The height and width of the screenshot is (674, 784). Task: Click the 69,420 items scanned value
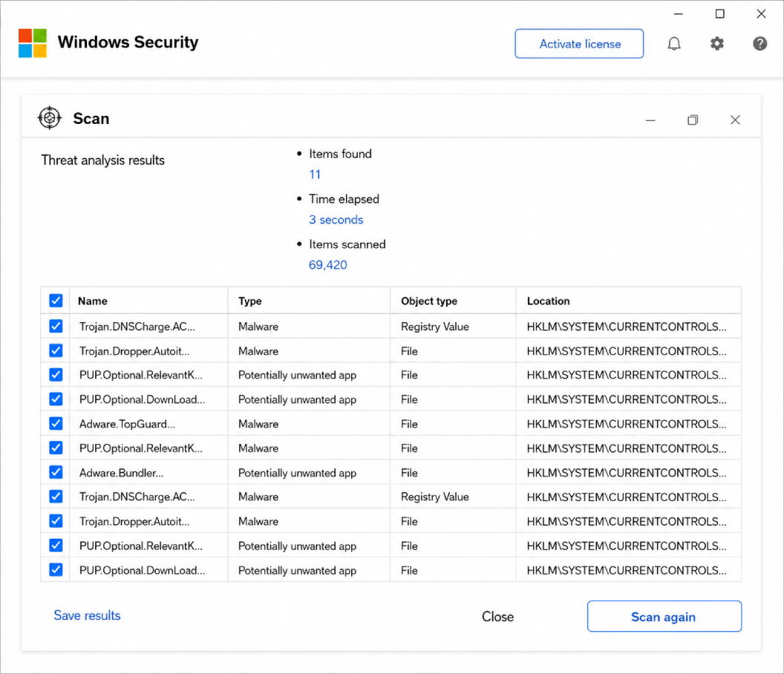[328, 265]
